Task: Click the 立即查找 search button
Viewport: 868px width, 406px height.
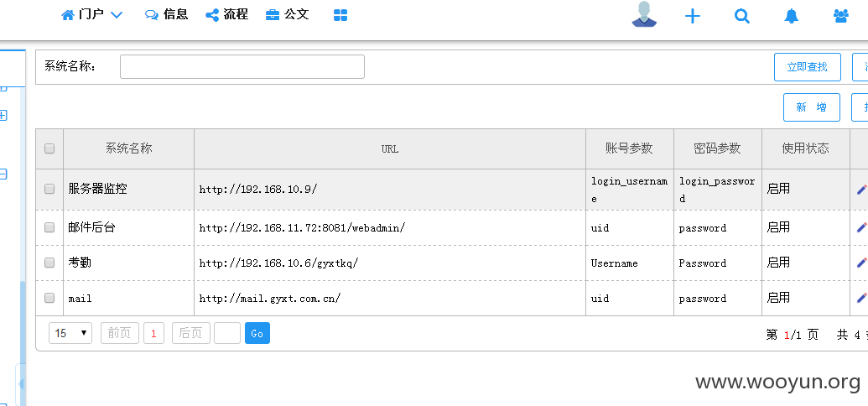Action: point(807,67)
